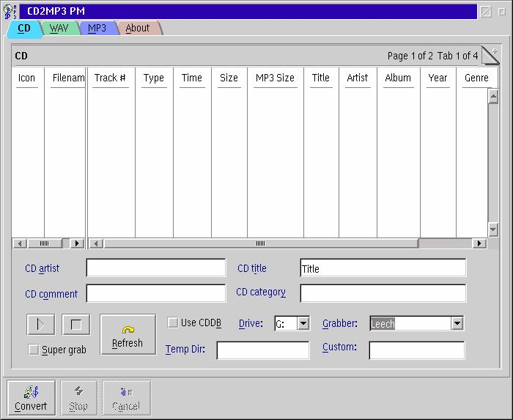This screenshot has height=420, width=513.
Task: Click the Year column header
Action: [438, 78]
